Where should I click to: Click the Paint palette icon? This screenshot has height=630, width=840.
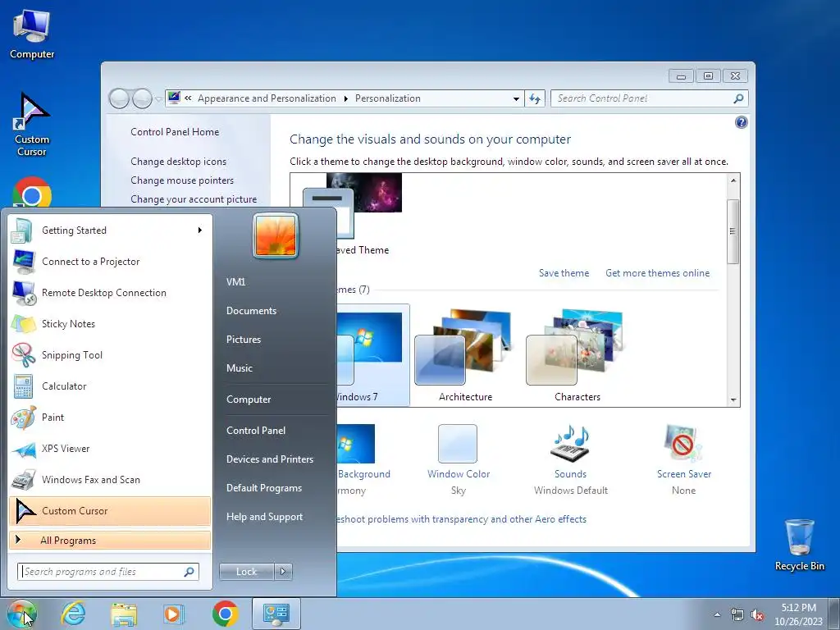(x=23, y=418)
